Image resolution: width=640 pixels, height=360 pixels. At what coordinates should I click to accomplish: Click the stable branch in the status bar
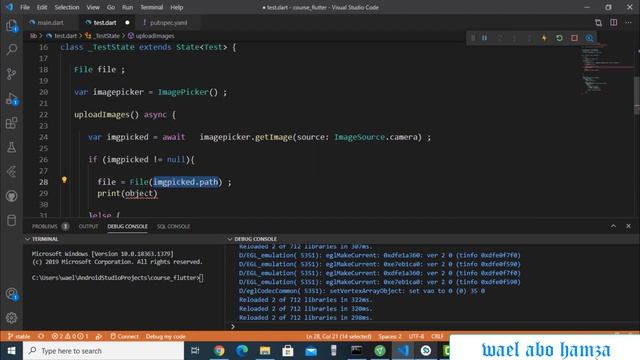19,336
